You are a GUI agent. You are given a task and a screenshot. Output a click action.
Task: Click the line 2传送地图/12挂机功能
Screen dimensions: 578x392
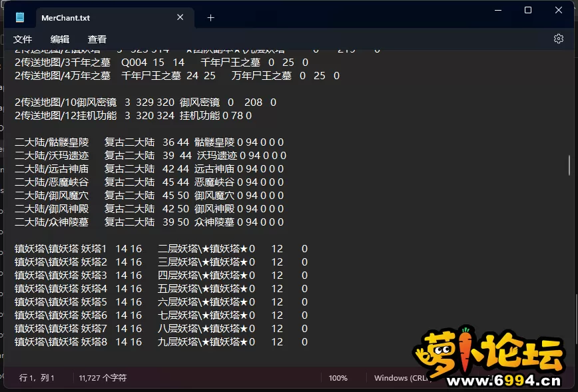pos(133,115)
